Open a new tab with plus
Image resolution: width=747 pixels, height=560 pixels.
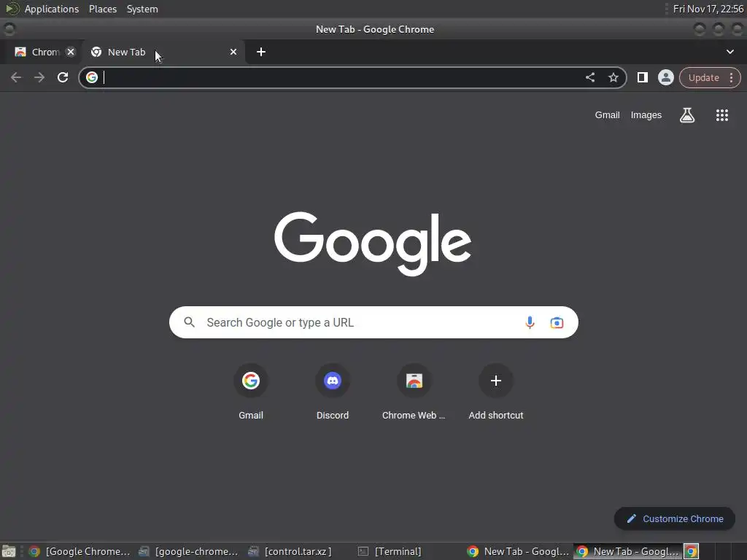(260, 52)
